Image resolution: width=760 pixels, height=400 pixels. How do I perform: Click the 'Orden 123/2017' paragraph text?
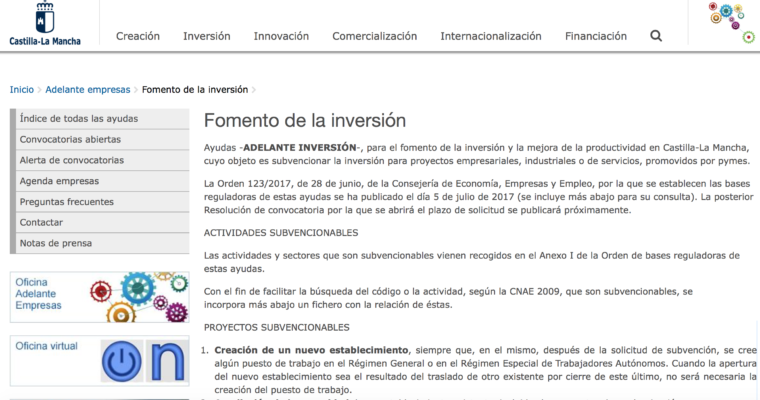478,197
